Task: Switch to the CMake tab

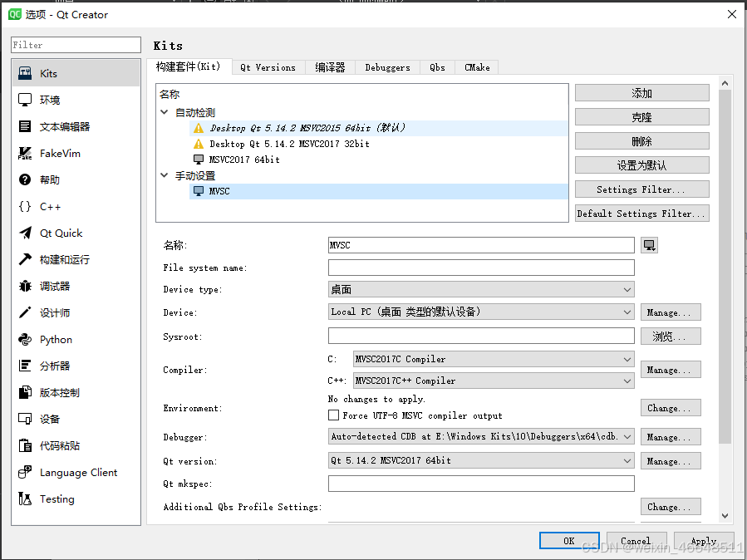Action: (477, 67)
